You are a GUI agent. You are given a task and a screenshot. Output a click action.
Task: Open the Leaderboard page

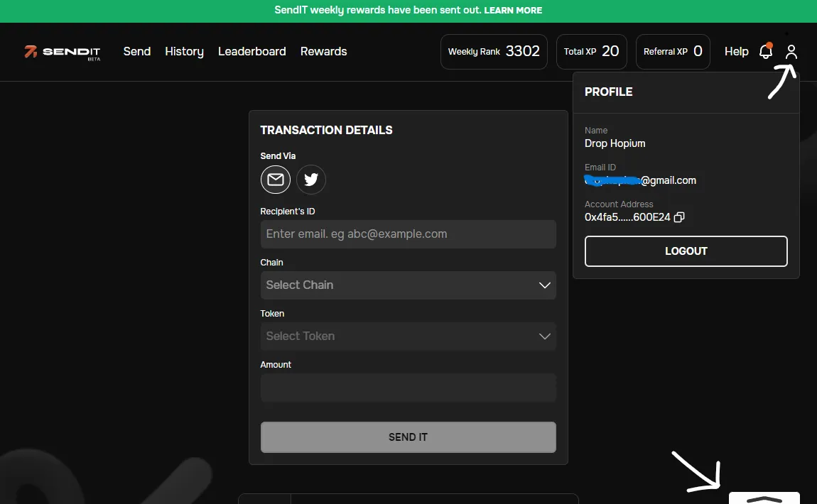click(251, 52)
